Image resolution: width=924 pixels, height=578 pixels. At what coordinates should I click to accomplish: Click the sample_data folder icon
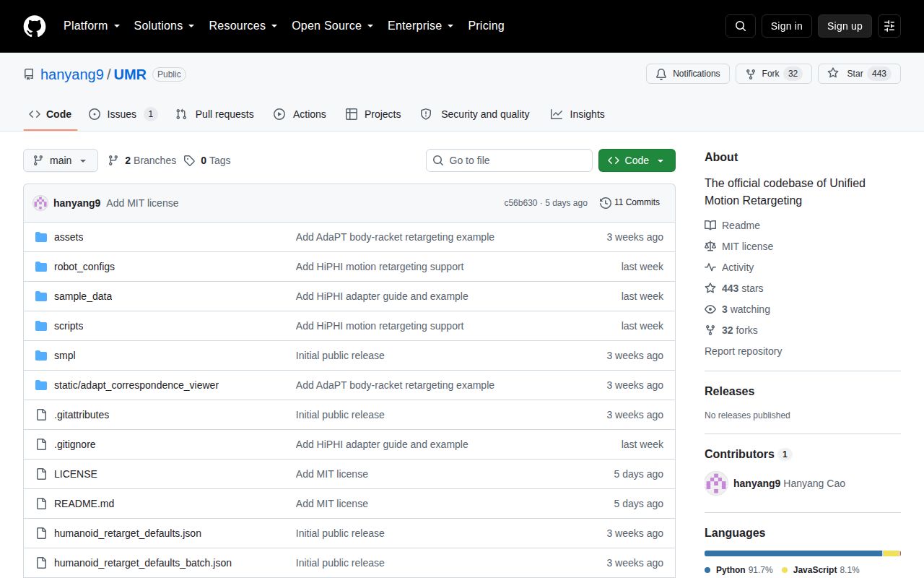(x=41, y=296)
